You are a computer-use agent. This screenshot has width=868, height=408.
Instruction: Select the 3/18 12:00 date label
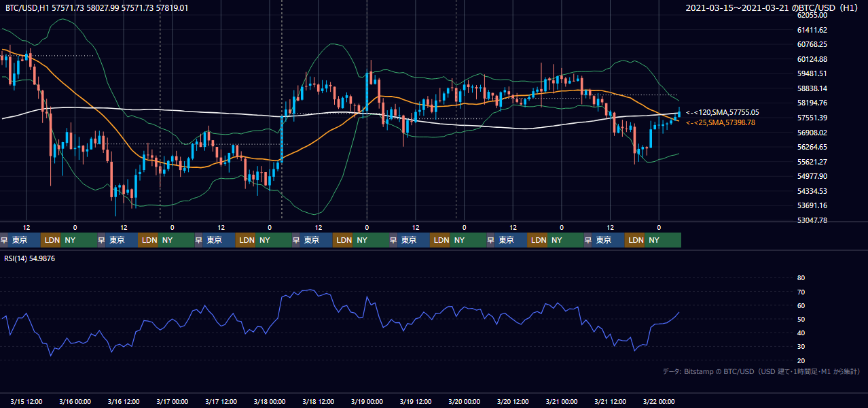[319, 401]
